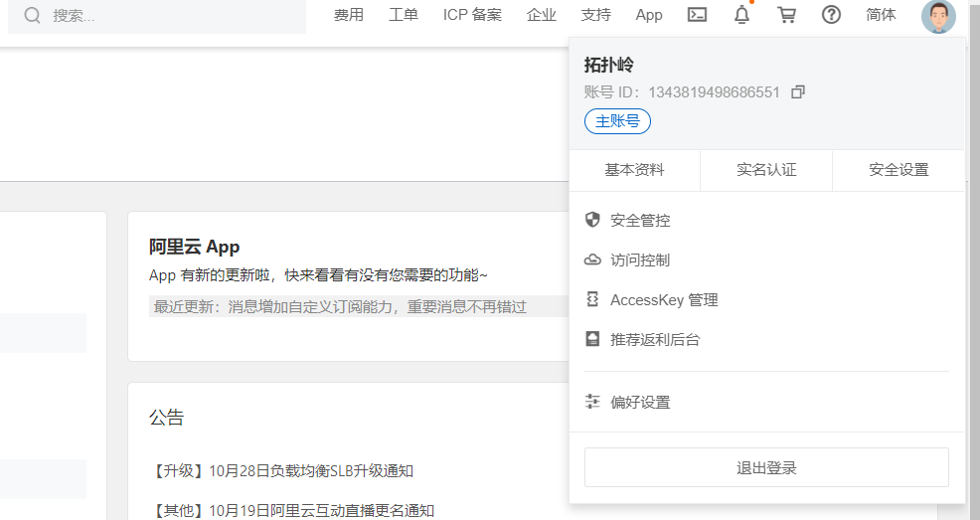Click App 有新的更新啦 description text
The image size is (980, 520).
[x=318, y=275]
